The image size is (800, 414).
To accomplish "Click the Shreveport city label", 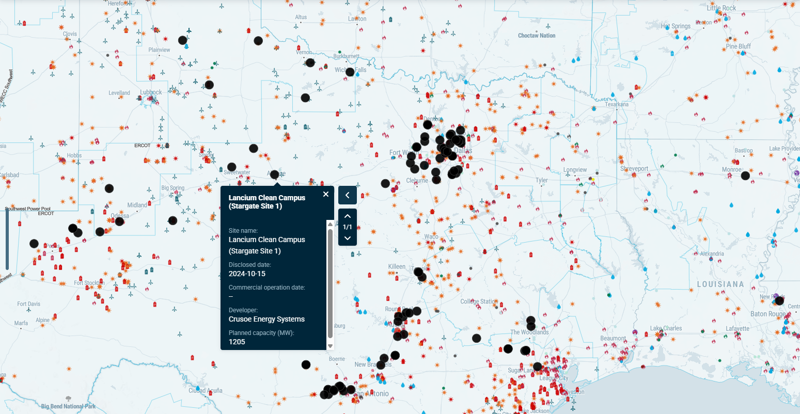I will 632,169.
